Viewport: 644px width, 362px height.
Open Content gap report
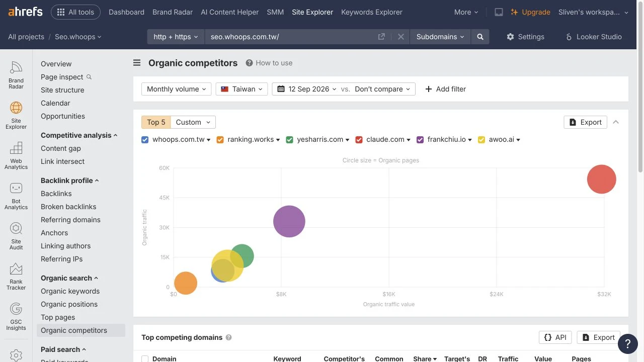point(61,148)
